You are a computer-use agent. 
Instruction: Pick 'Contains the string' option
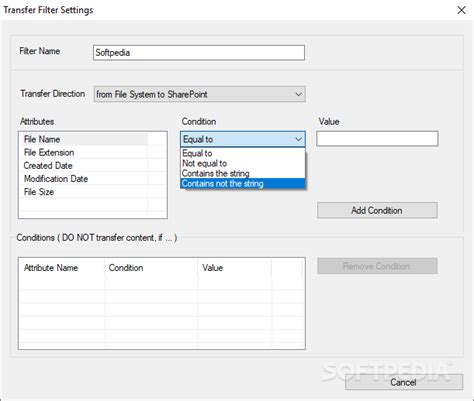click(x=243, y=173)
